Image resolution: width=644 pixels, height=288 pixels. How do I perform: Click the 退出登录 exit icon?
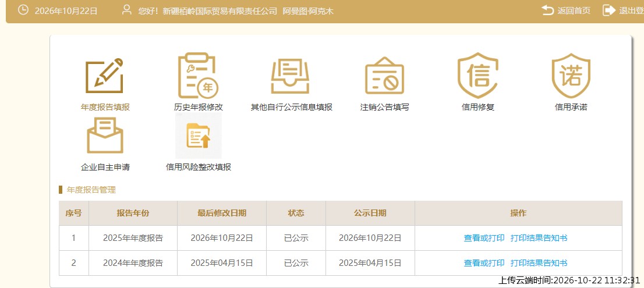pos(608,10)
